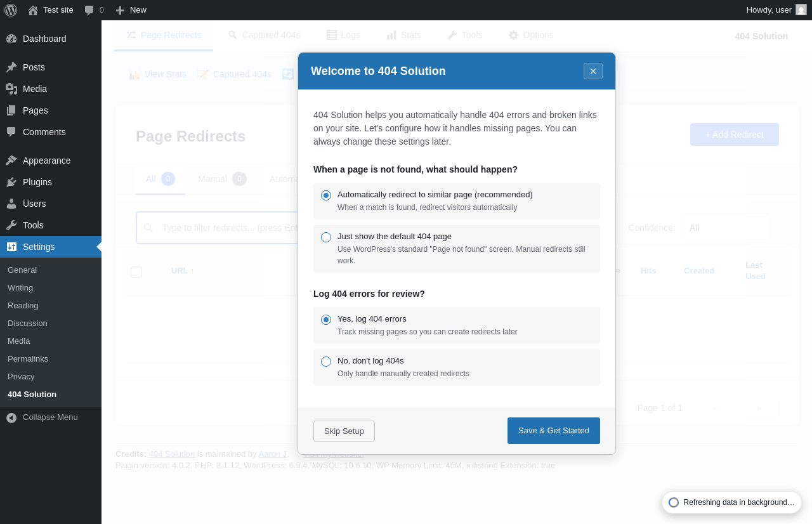The image size is (812, 524).
Task: Click the Options gear icon in plugin tabs
Action: [x=514, y=35]
